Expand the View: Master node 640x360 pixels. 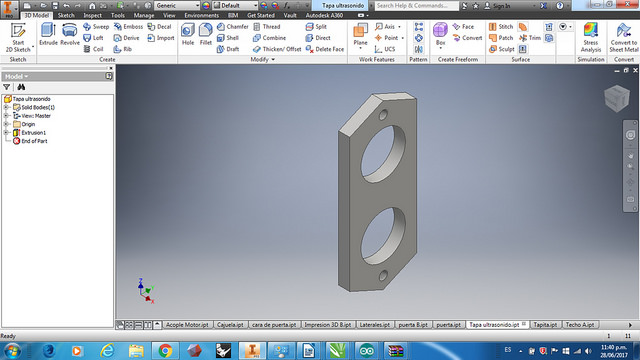(x=6, y=116)
